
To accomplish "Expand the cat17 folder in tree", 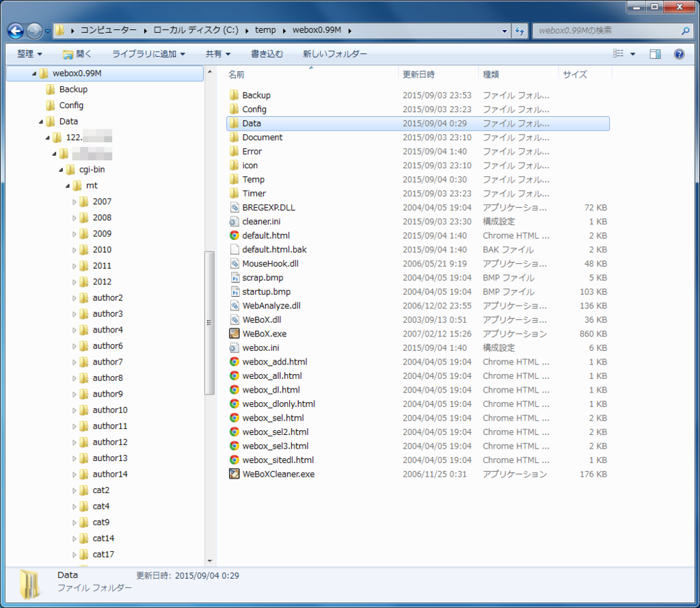I will (74, 555).
